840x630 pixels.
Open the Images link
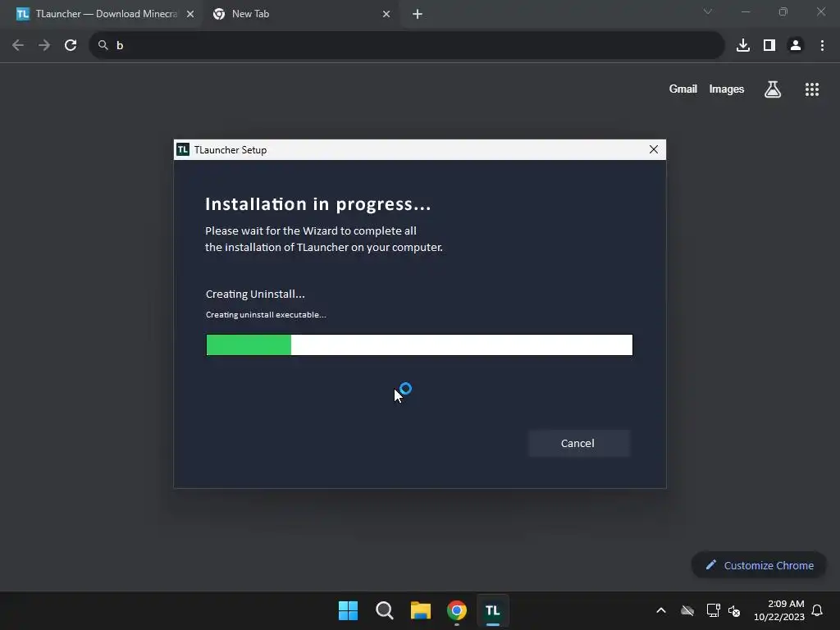(x=727, y=89)
